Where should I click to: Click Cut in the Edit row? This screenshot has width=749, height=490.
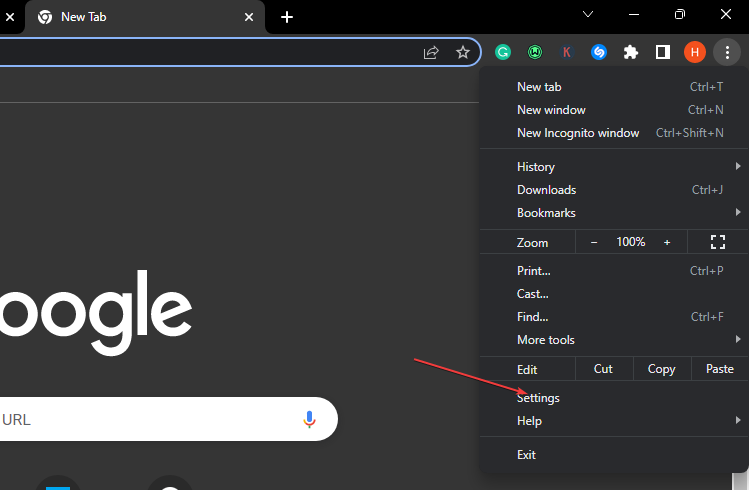tap(604, 369)
